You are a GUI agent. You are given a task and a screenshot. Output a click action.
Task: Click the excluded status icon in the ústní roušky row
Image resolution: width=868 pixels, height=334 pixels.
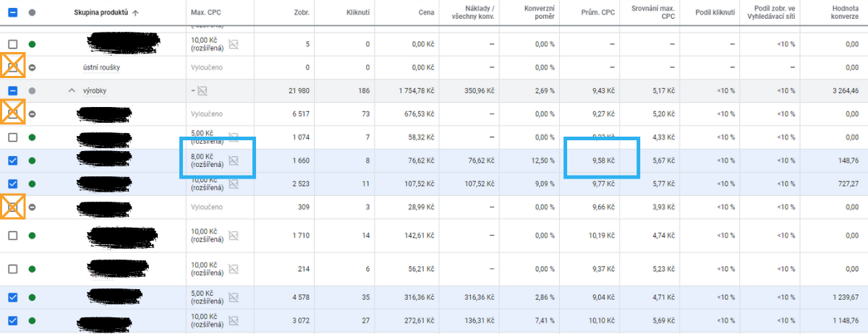(32, 67)
